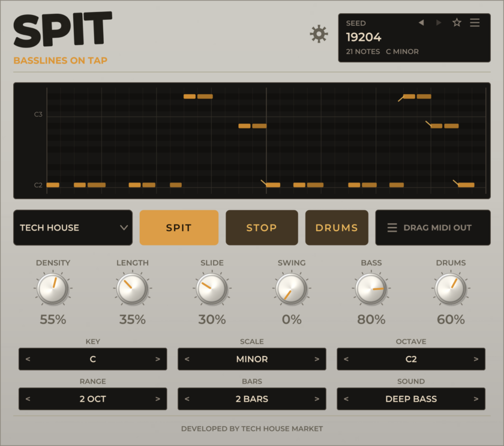Click the SPIT logo

[x=62, y=29]
